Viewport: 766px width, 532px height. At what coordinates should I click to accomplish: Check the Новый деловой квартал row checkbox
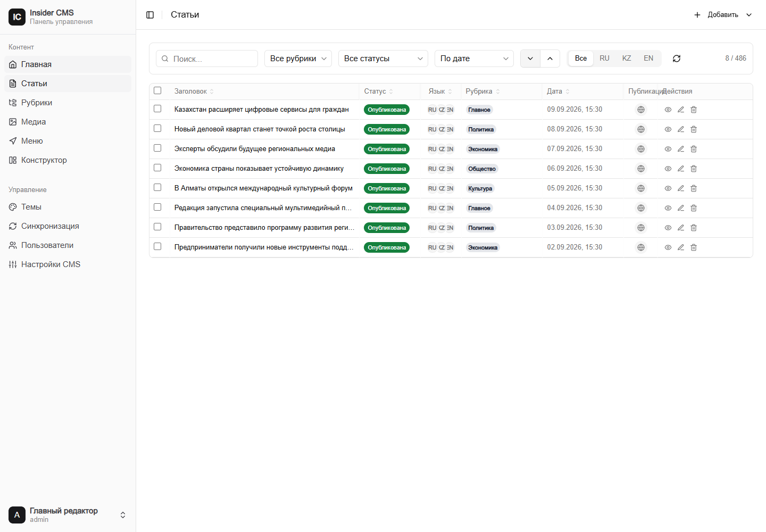click(157, 128)
